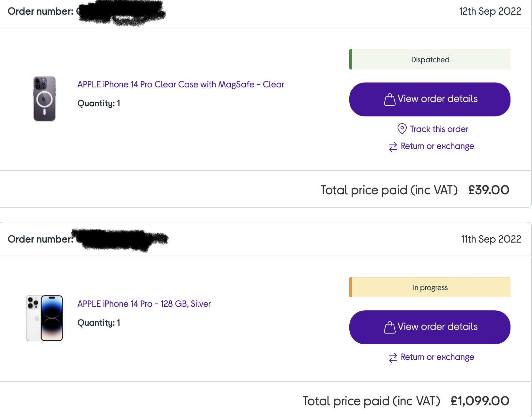The image size is (532, 417).
Task: Click the £1,099.00 total price
Action: click(480, 401)
